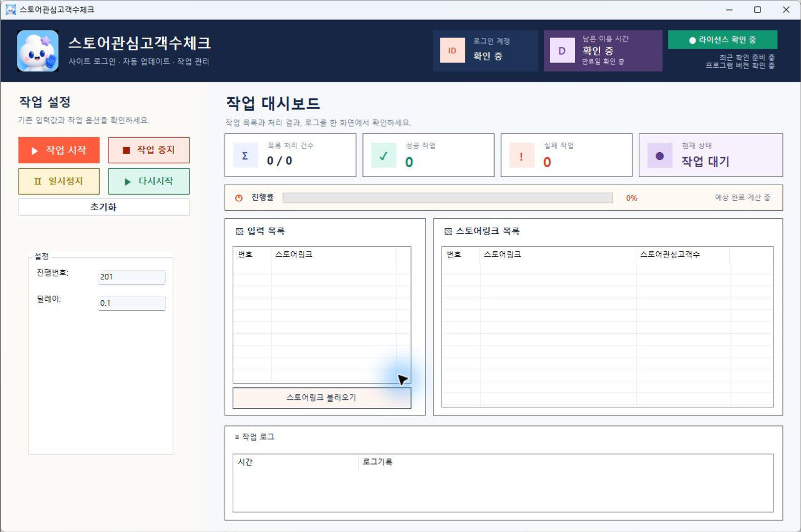
Task: Click the app mascot logo in header
Action: 38,51
